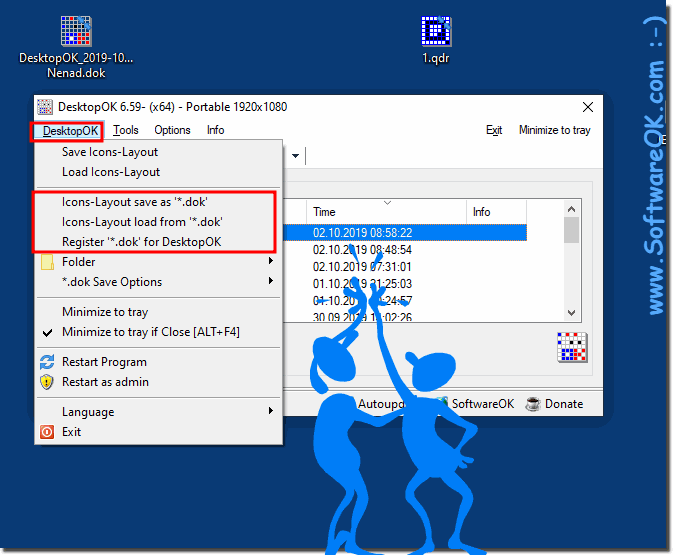This screenshot has height=555, width=673.
Task: Click the list vertical scrollbar thumb
Action: point(571,230)
